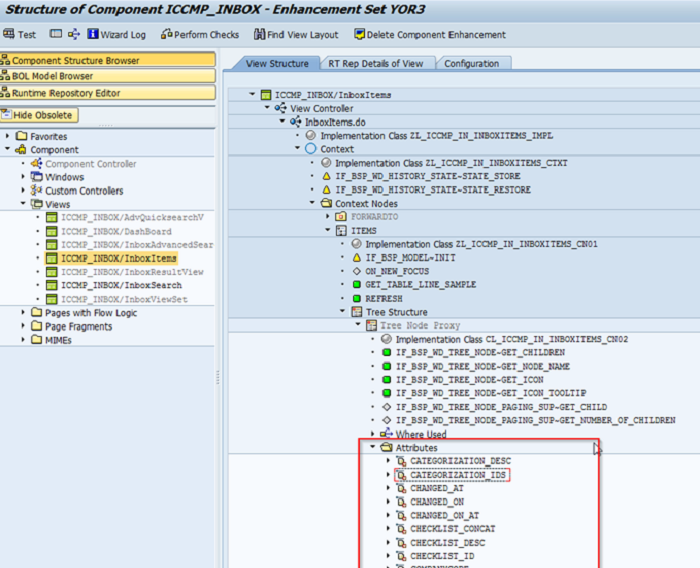The image size is (700, 568).
Task: Collapse the Attributes folder
Action: [372, 447]
